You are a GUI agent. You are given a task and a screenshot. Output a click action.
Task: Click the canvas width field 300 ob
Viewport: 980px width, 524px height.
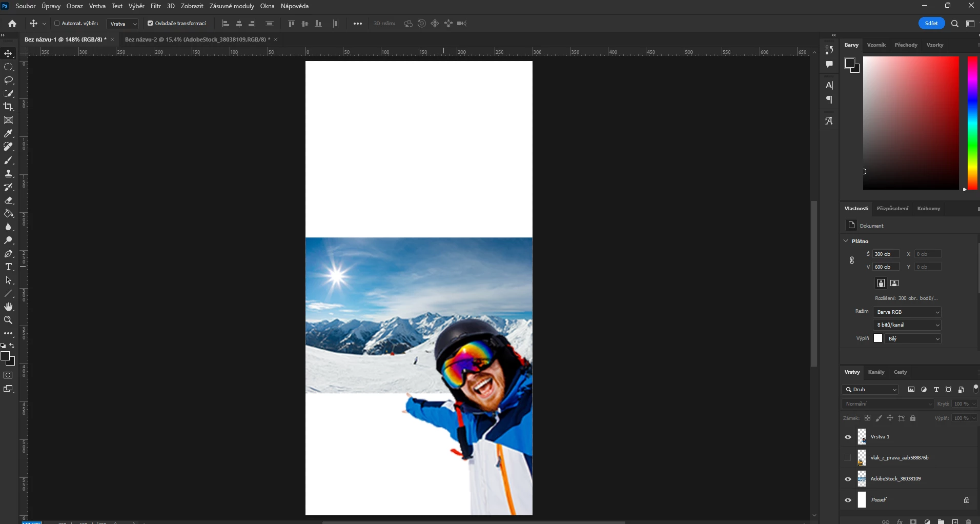coord(886,254)
